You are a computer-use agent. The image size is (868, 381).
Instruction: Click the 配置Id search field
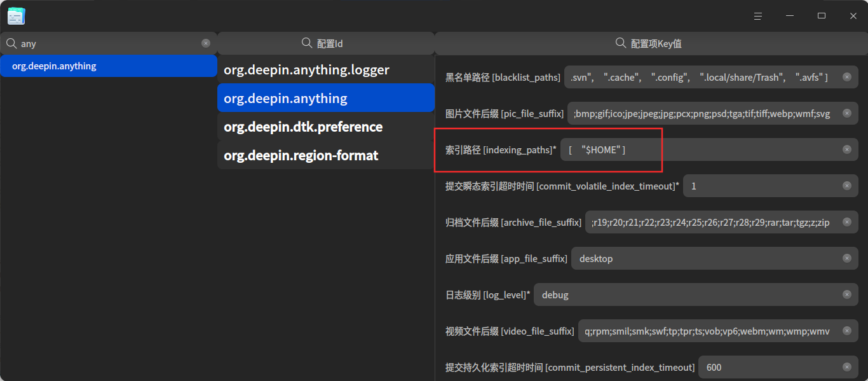tap(326, 43)
